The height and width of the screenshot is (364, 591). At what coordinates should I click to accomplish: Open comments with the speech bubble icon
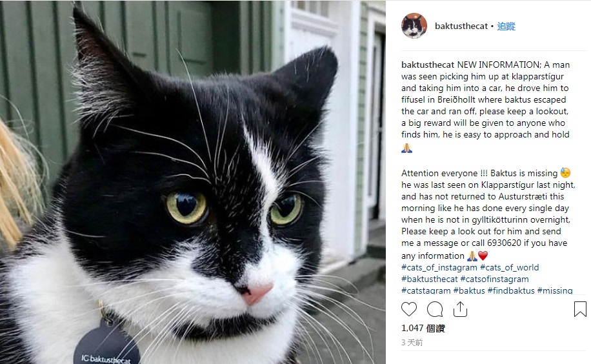click(x=435, y=309)
